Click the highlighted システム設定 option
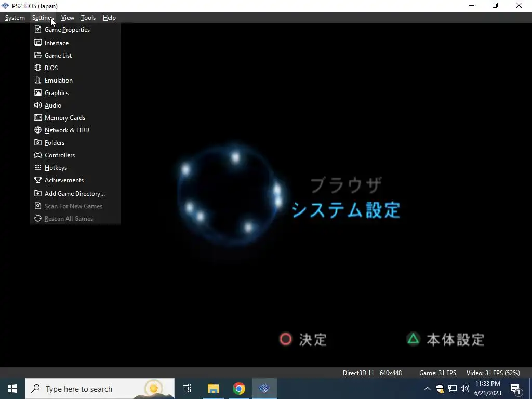Image resolution: width=532 pixels, height=399 pixels. point(346,210)
